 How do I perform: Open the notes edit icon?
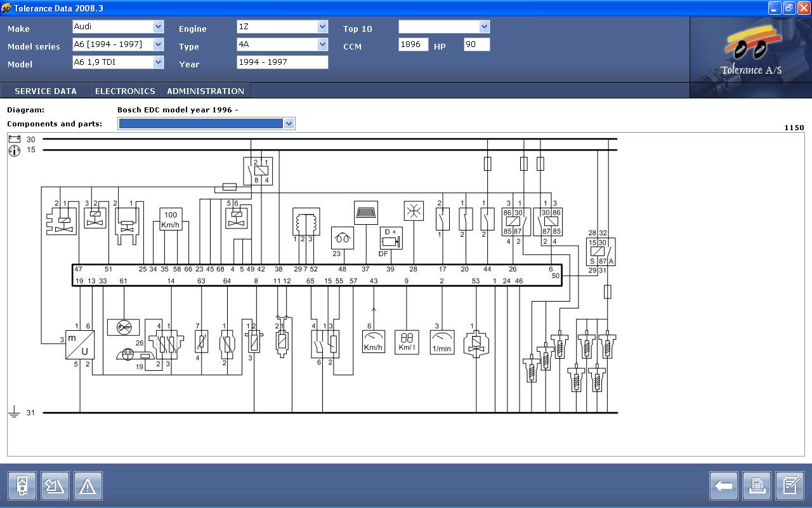[x=790, y=486]
